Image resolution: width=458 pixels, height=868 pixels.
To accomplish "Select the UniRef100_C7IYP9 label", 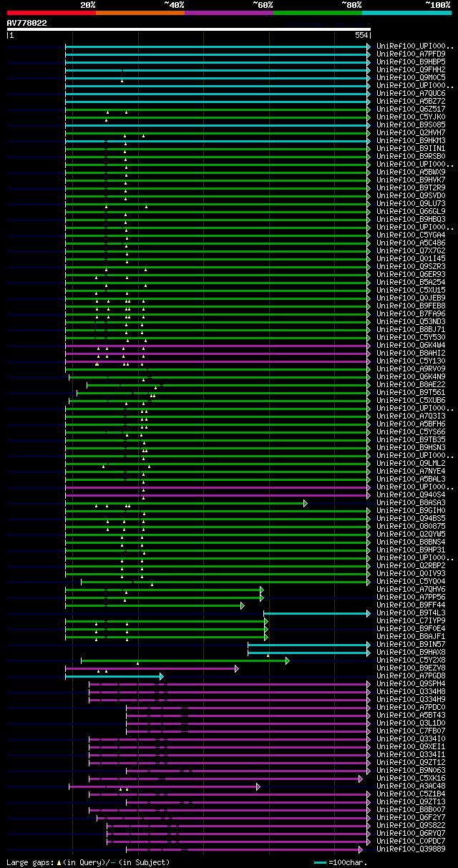I will [x=411, y=620].
